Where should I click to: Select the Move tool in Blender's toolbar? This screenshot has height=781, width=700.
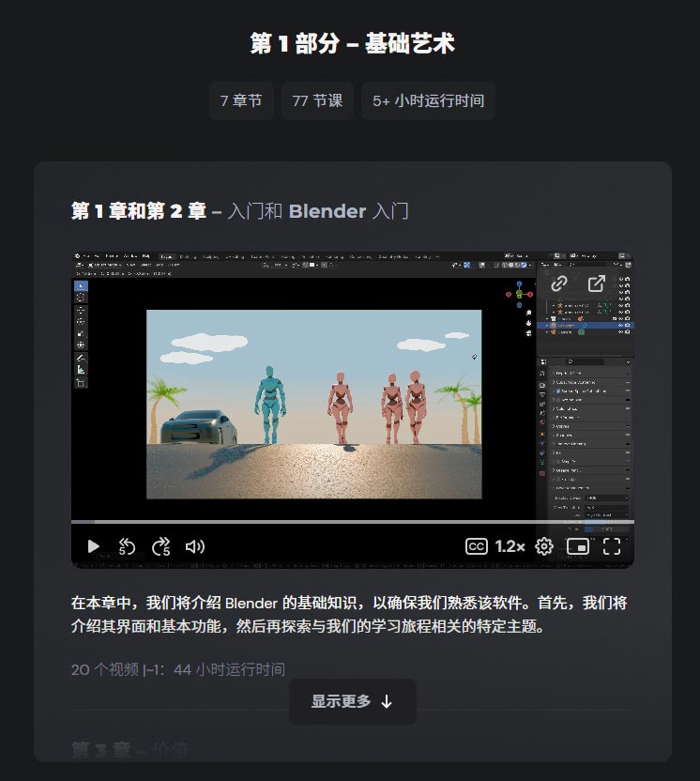[81, 310]
